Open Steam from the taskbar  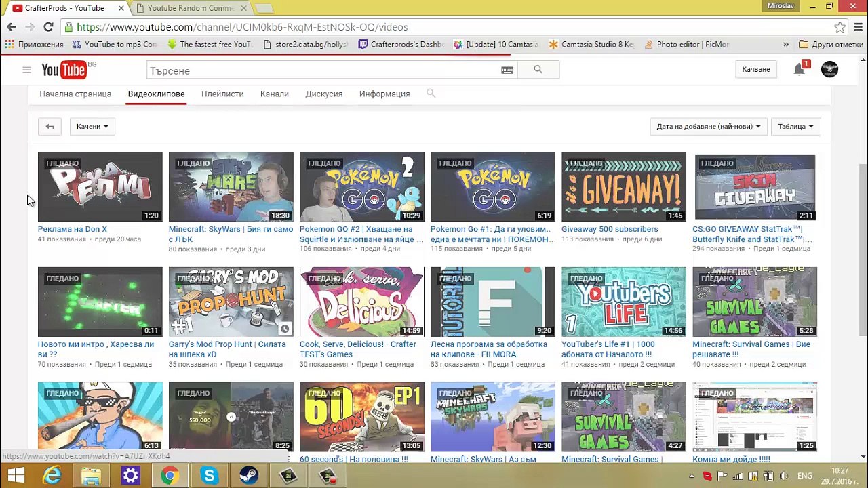point(249,476)
